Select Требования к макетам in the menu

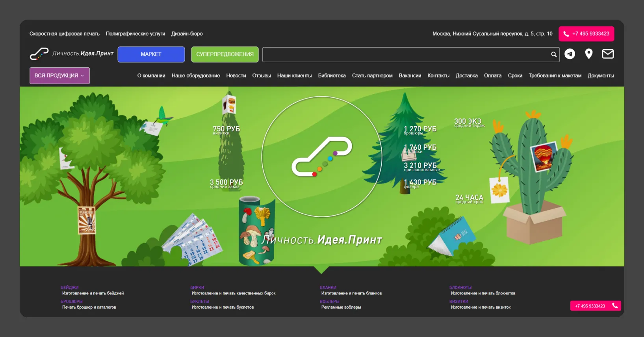click(555, 76)
